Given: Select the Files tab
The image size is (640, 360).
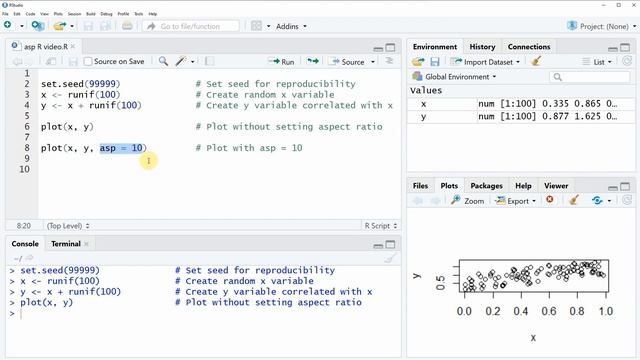Looking at the screenshot, I should tap(420, 186).
